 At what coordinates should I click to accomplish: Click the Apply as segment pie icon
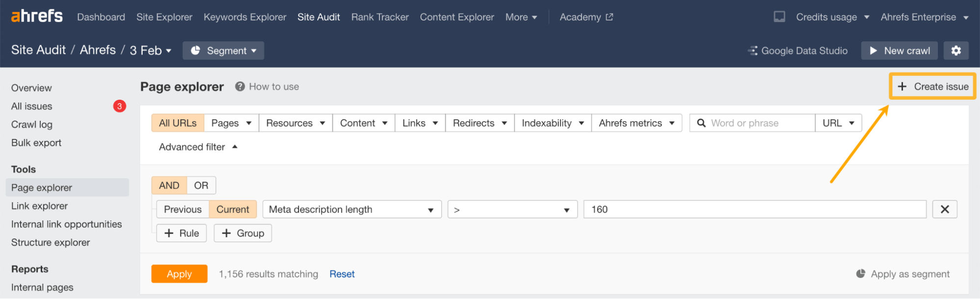click(861, 274)
